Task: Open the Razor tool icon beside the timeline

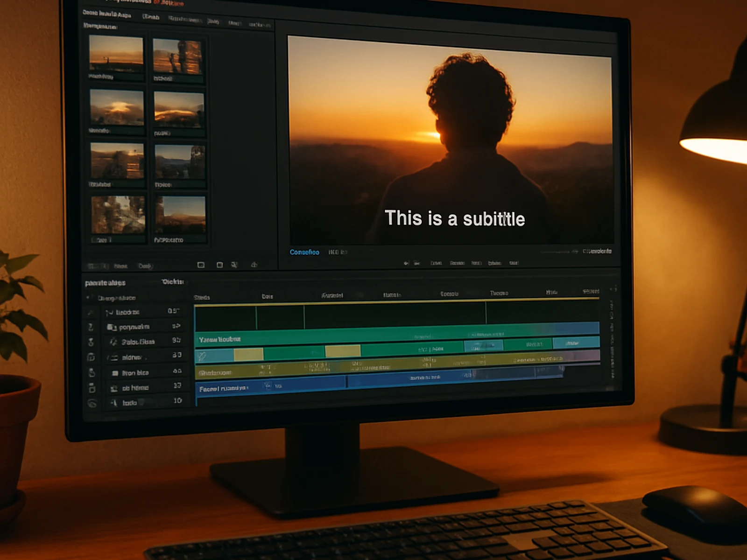Action: click(91, 327)
